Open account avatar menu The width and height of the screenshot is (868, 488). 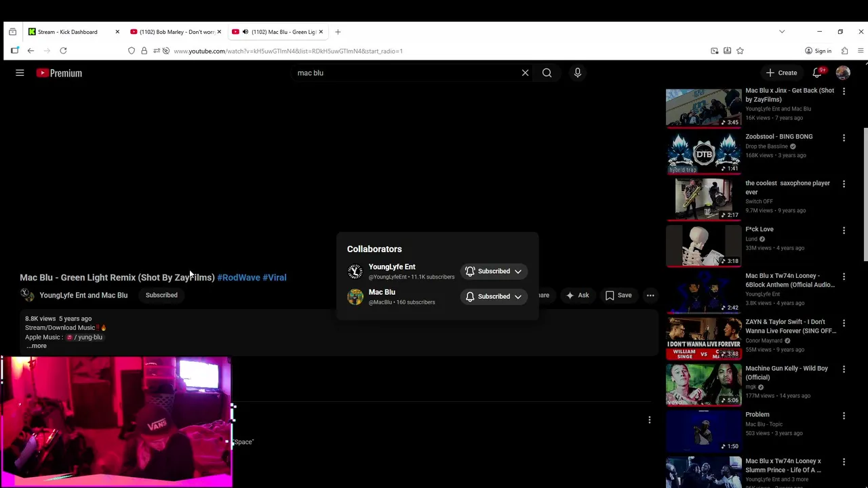(843, 73)
